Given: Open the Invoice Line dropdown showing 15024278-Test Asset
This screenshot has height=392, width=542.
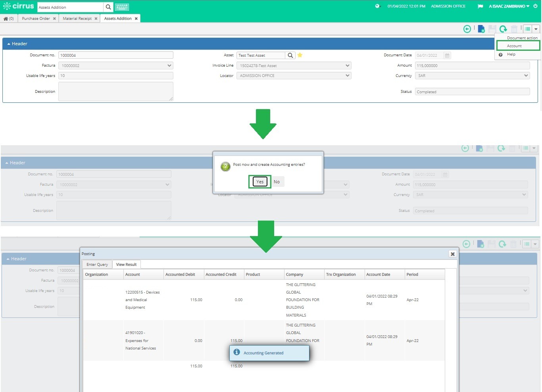Looking at the screenshot, I should click(294, 65).
